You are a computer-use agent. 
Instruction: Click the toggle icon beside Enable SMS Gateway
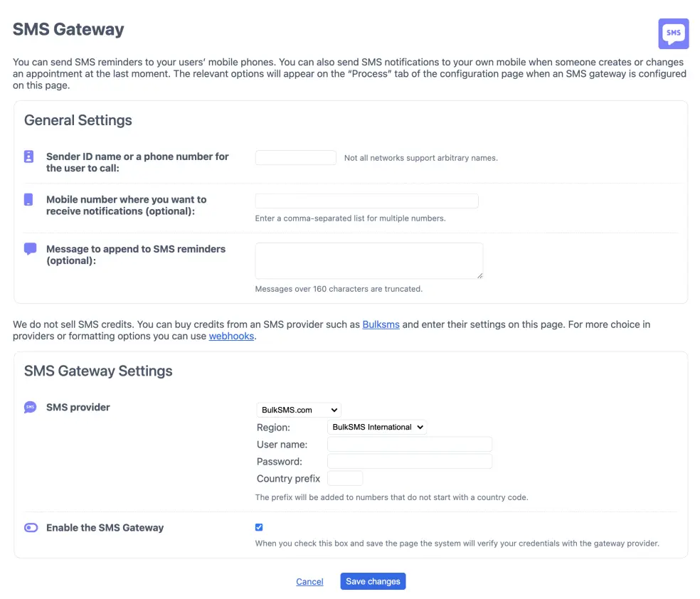point(31,528)
